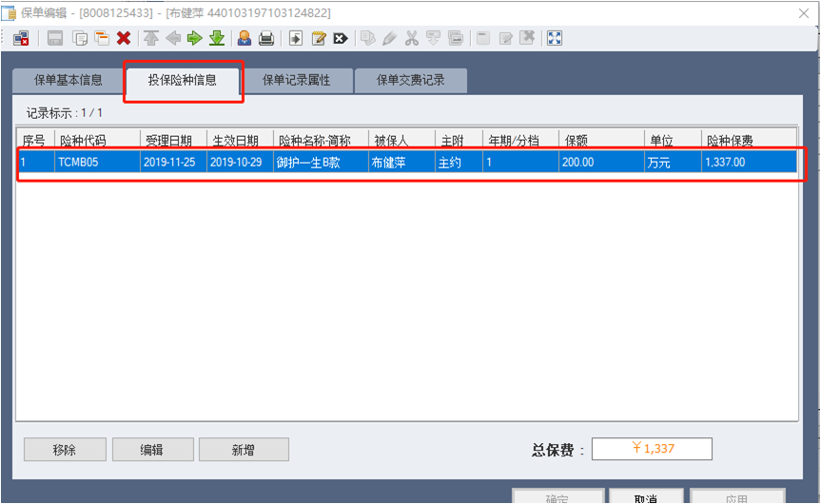Click the 总保费 amount field
The height and width of the screenshot is (504, 821).
(652, 449)
